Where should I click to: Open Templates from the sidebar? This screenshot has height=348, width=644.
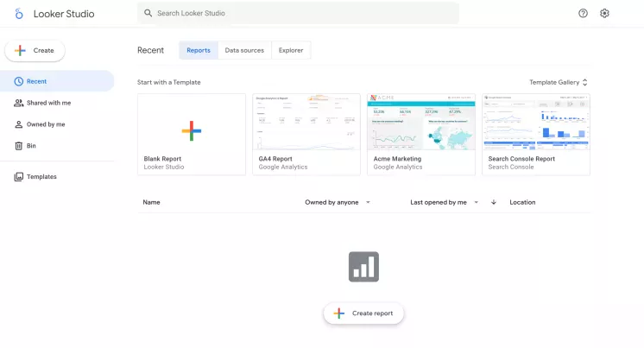click(57, 177)
